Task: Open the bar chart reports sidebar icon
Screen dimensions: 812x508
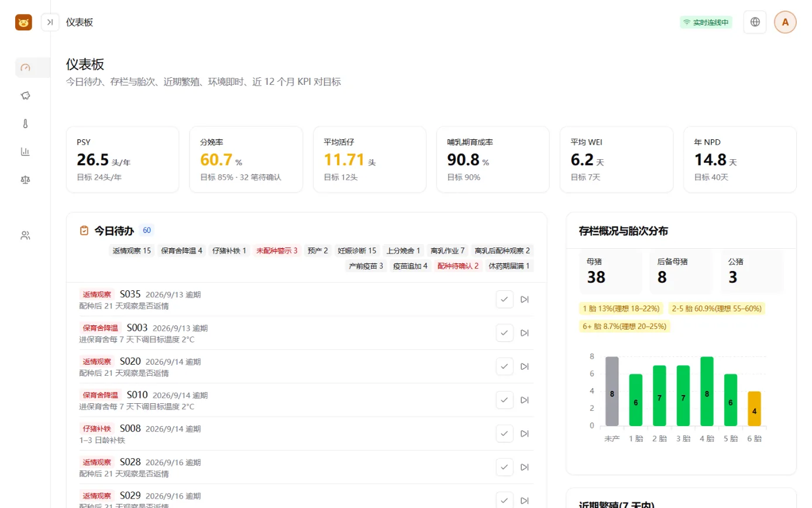Action: [x=25, y=152]
